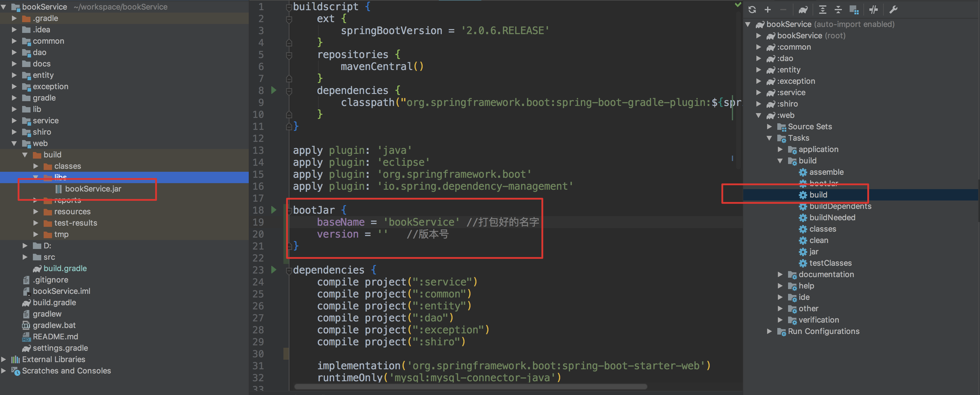This screenshot has height=395, width=980.
Task: Collapse all nodes in the Gradle panel
Action: (x=839, y=10)
